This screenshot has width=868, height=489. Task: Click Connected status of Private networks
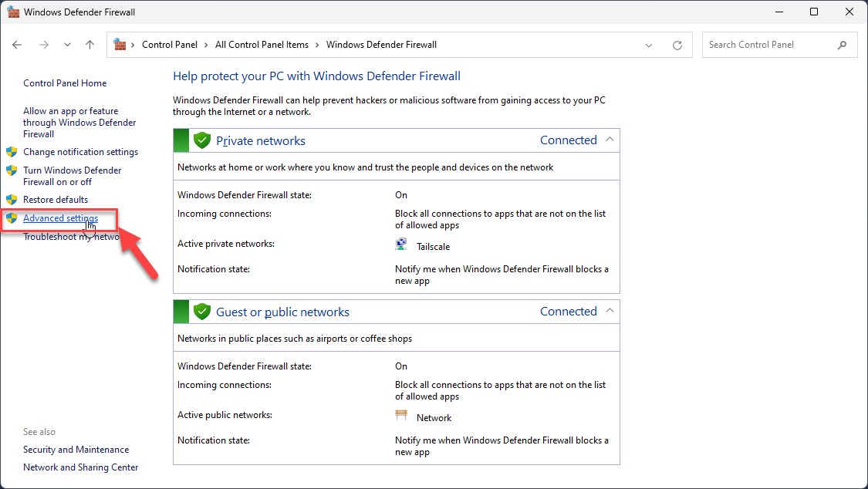click(569, 140)
